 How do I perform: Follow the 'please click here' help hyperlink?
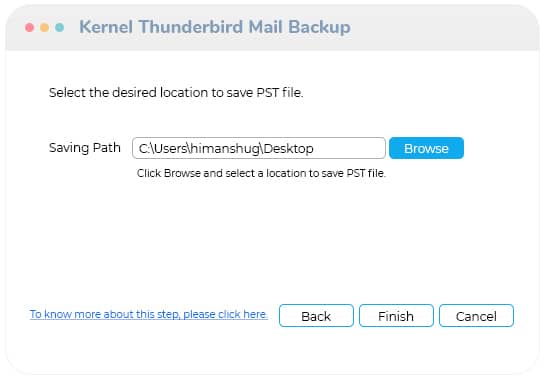point(149,314)
